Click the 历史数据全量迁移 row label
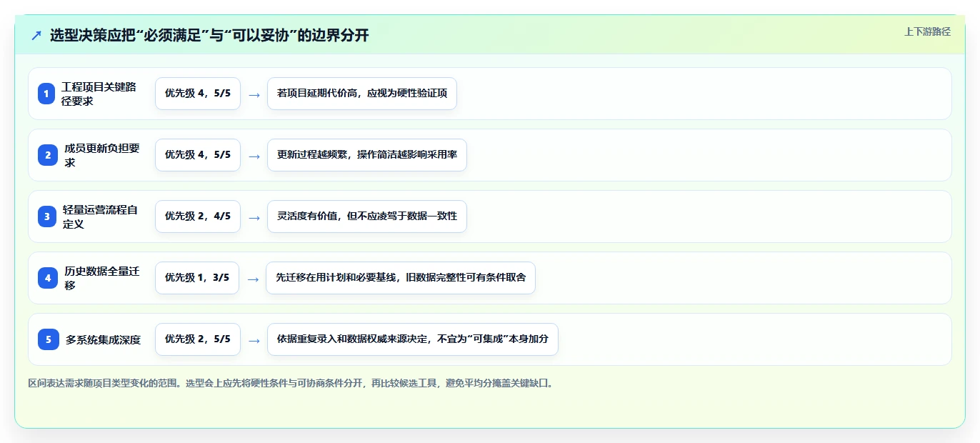The width and height of the screenshot is (980, 443). click(102, 278)
